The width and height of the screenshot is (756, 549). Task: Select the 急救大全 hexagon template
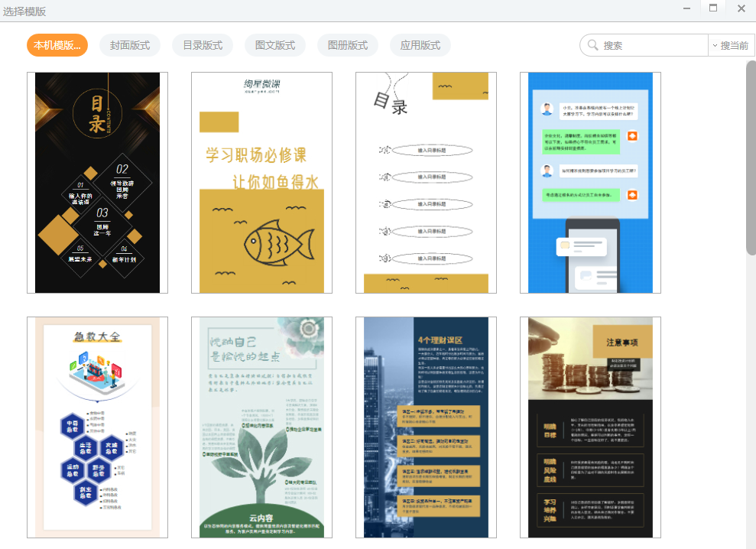97,427
